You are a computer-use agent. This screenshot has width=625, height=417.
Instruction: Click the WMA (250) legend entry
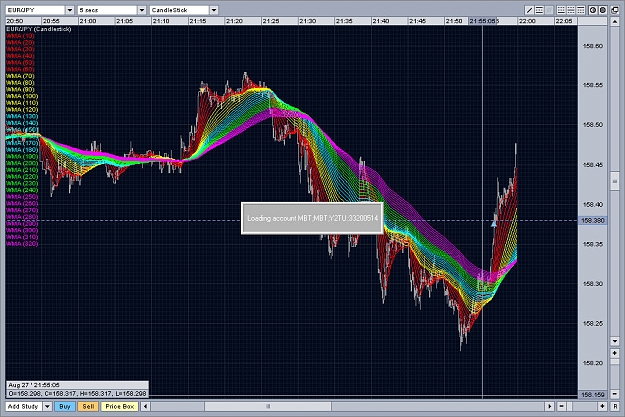(22, 197)
